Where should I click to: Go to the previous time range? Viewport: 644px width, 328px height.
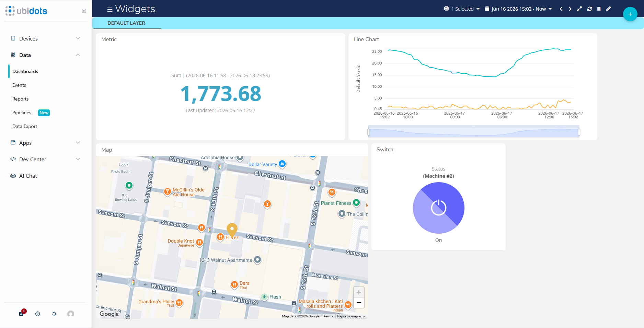[x=561, y=9]
